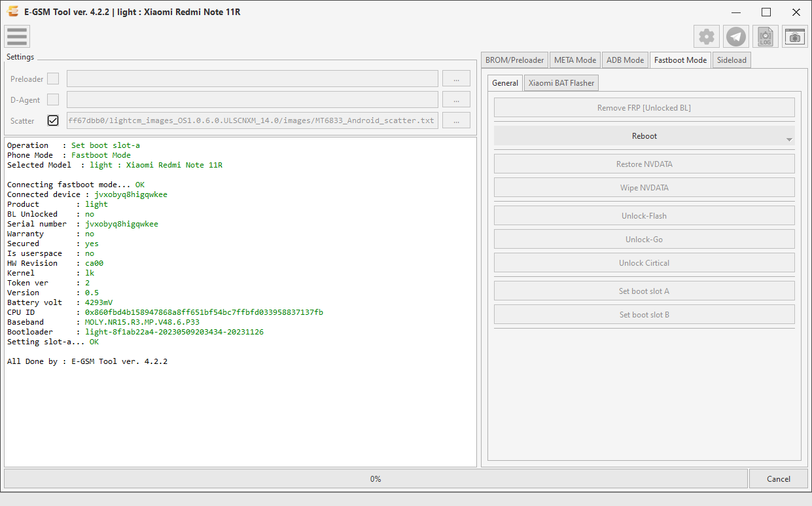Browse for Scatter file button
Screen dimensions: 812x506
click(x=456, y=120)
